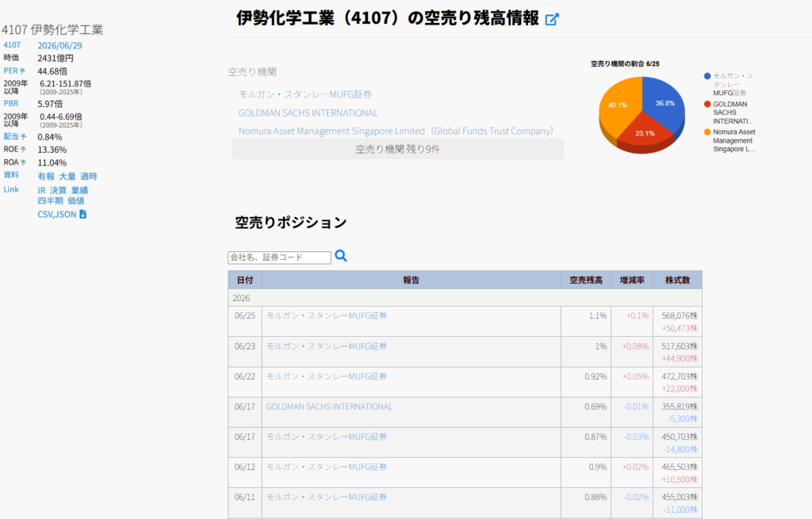Open the 四半期 link
Screen dimensions: 812x519
tap(50, 200)
